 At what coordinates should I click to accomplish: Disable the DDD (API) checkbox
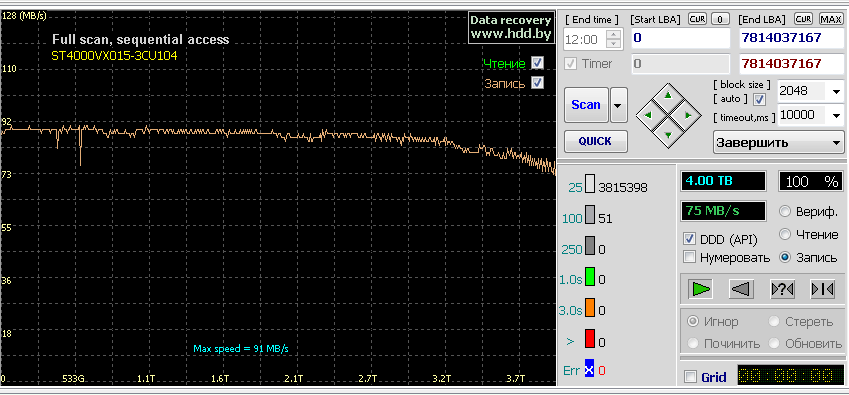(689, 239)
